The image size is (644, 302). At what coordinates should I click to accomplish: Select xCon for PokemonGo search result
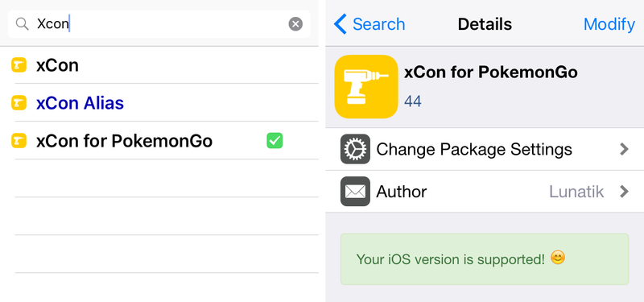(159, 140)
